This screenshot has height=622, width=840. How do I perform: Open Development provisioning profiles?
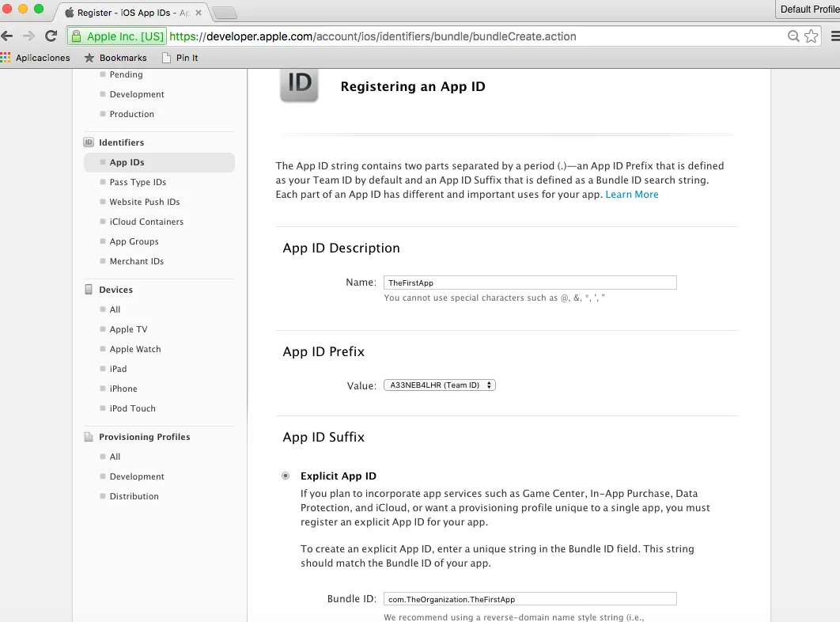coord(137,476)
